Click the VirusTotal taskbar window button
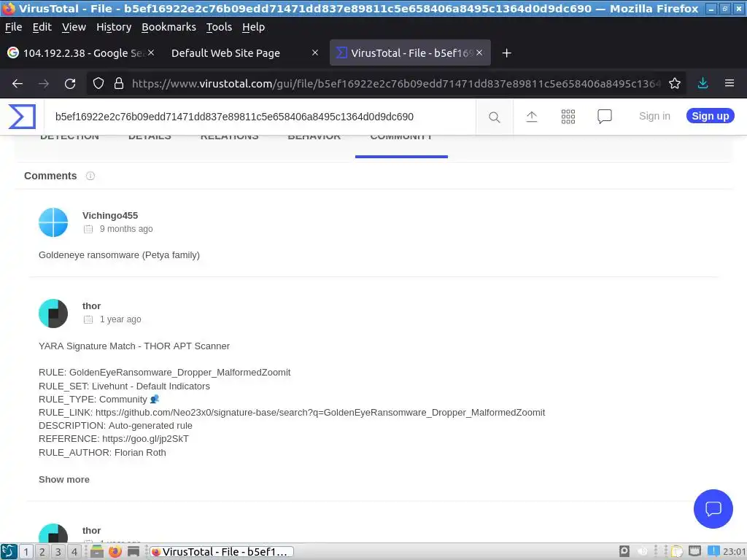The image size is (747, 560). [222, 552]
